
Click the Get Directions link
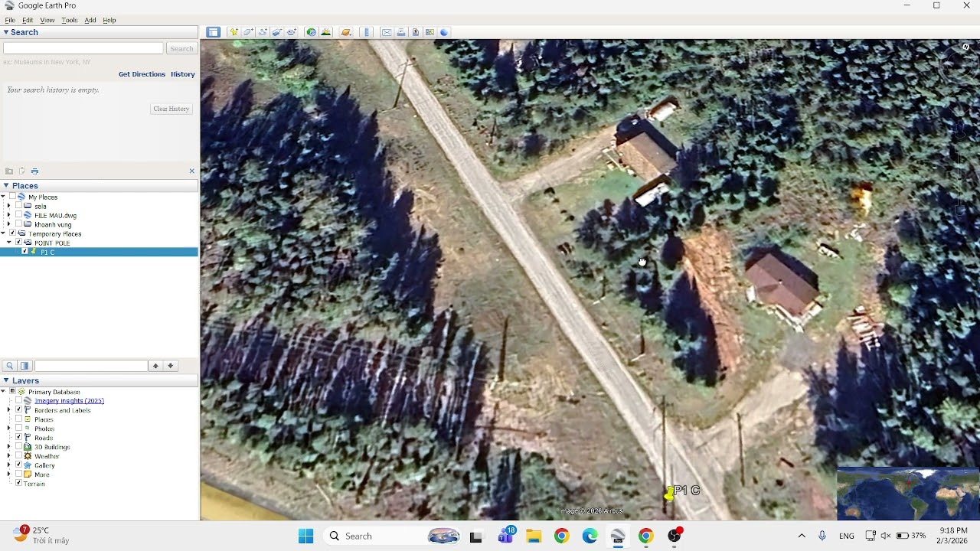coord(142,74)
